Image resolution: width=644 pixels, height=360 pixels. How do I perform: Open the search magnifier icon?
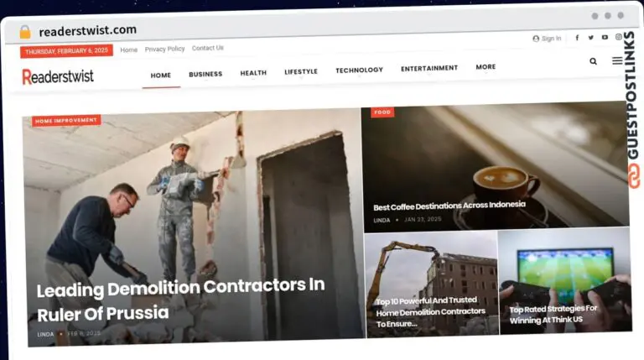(x=593, y=61)
